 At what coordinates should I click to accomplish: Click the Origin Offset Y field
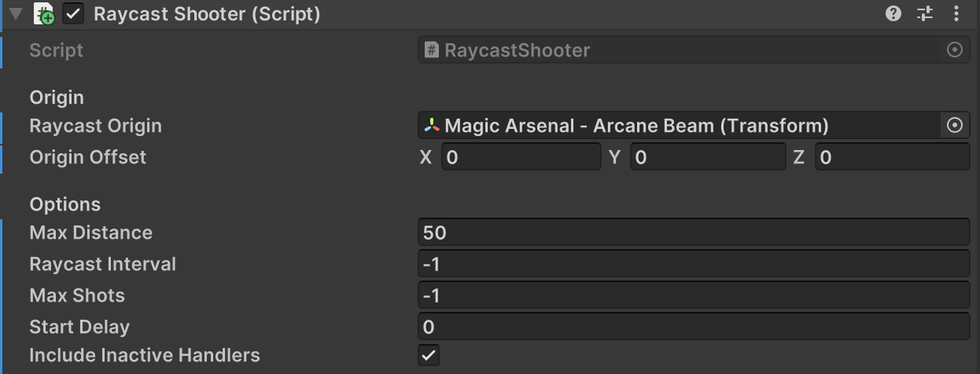click(707, 157)
